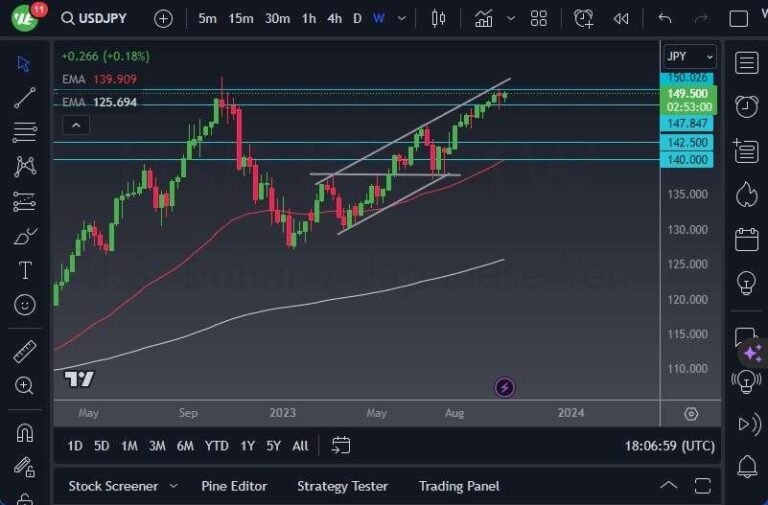The image size is (768, 505).
Task: Select the 15m timeframe
Action: click(240, 19)
